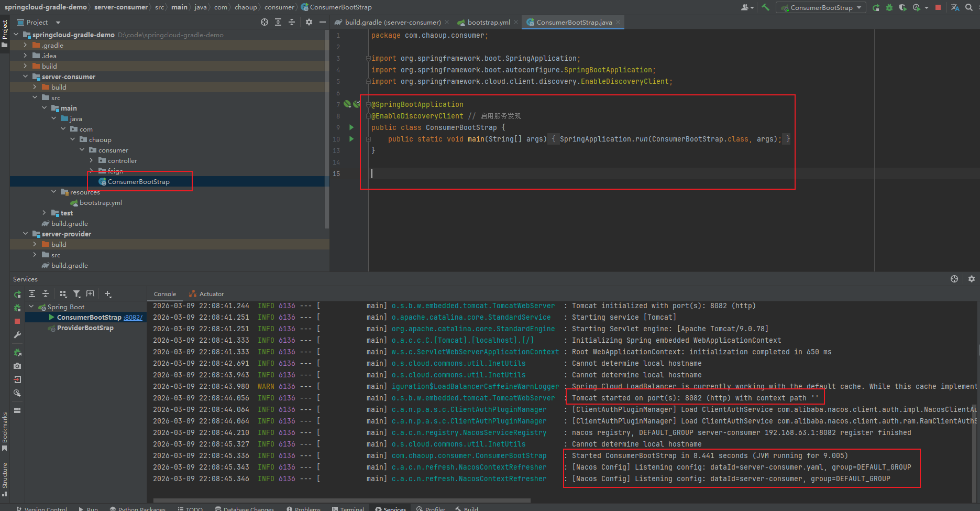Toggle the Project tool window sidebar button

[5, 34]
